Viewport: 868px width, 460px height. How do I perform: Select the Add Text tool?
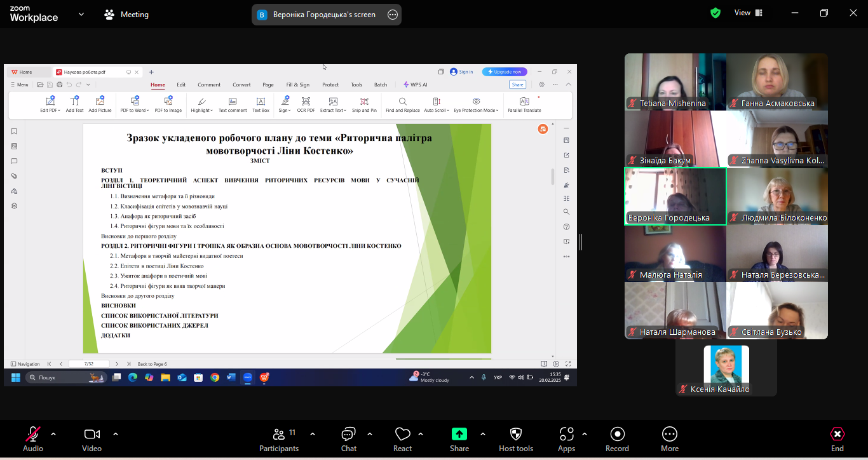click(74, 105)
